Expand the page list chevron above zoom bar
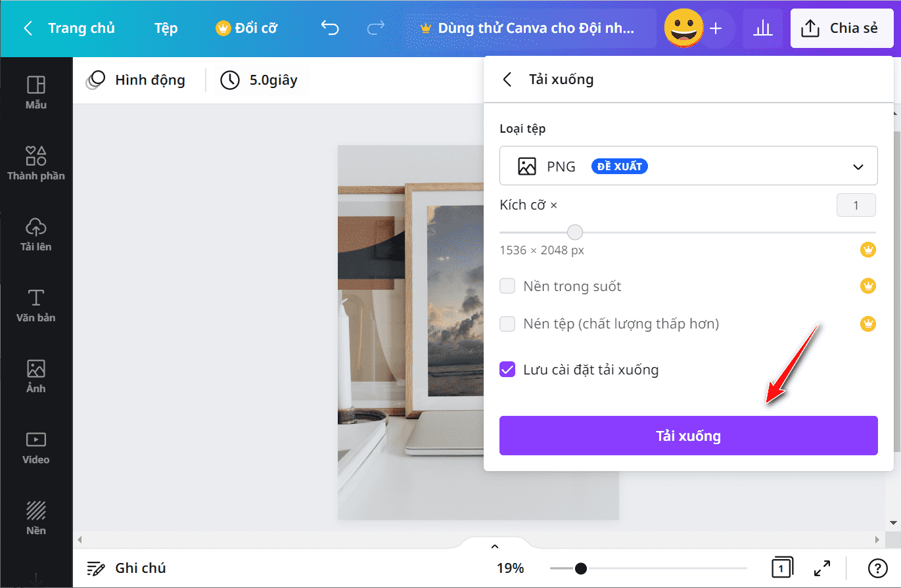The image size is (901, 588). 495,546
